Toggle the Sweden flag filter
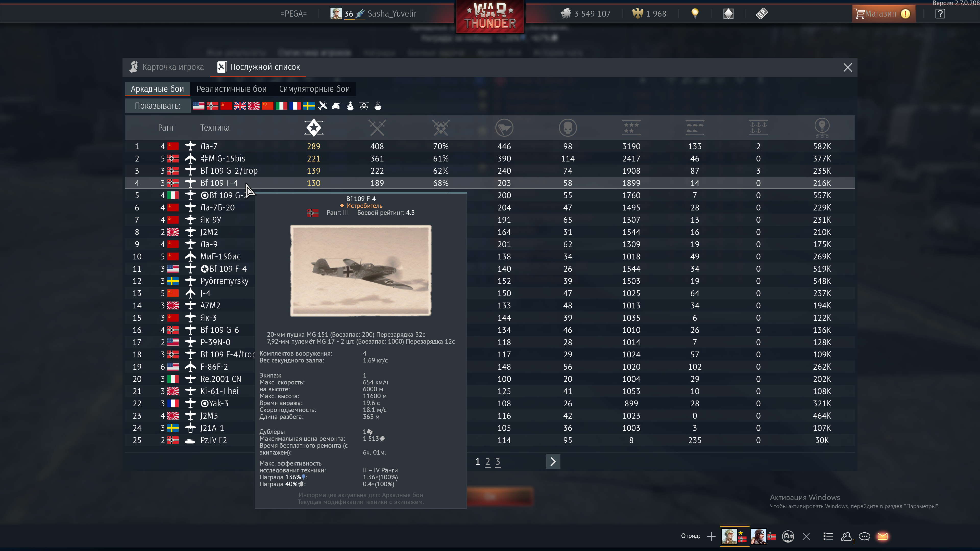 pos(309,106)
